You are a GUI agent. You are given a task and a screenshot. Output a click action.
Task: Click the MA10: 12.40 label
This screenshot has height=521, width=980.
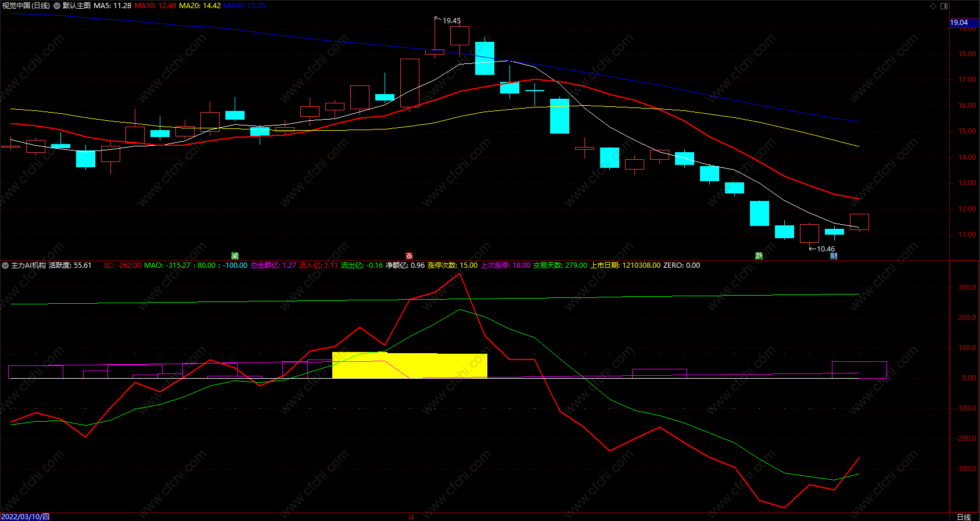tap(155, 6)
